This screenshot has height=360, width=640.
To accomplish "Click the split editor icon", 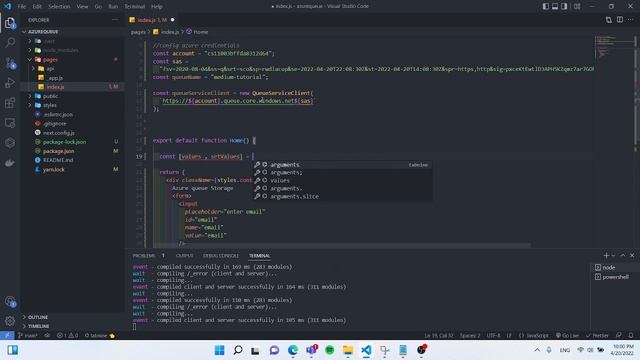I will (620, 20).
